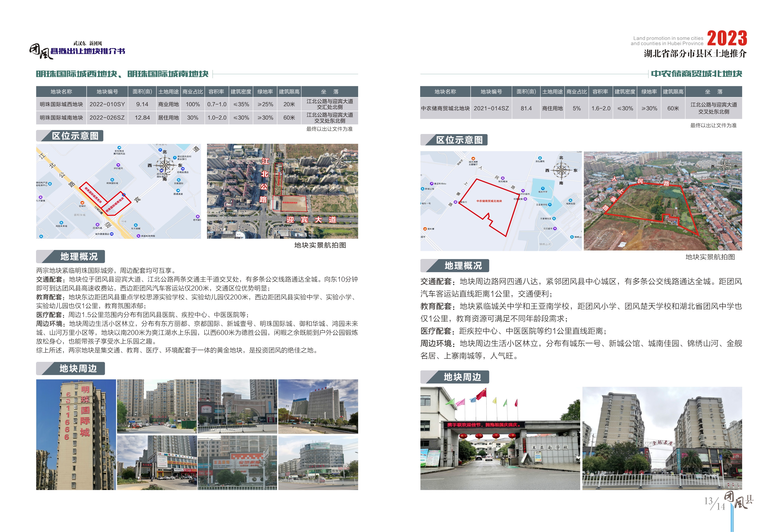Select the 湖北省部分市县区土地推介 title
This screenshot has width=779, height=532.
click(695, 53)
